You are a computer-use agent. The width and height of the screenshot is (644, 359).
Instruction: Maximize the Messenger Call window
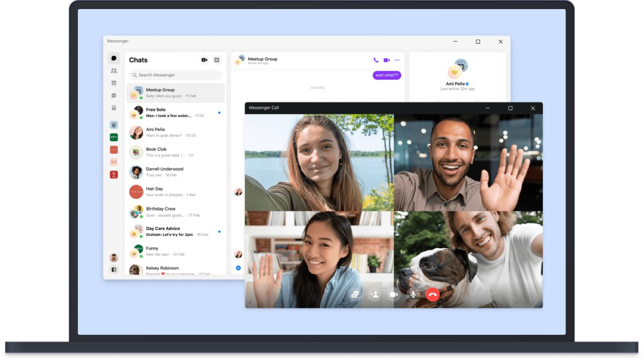point(510,108)
